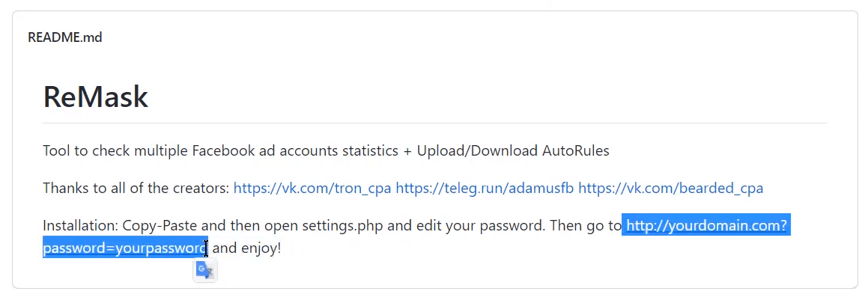Open the teleg.run/adamusfb link
Image resolution: width=868 pixels, height=306 pixels.
[485, 188]
